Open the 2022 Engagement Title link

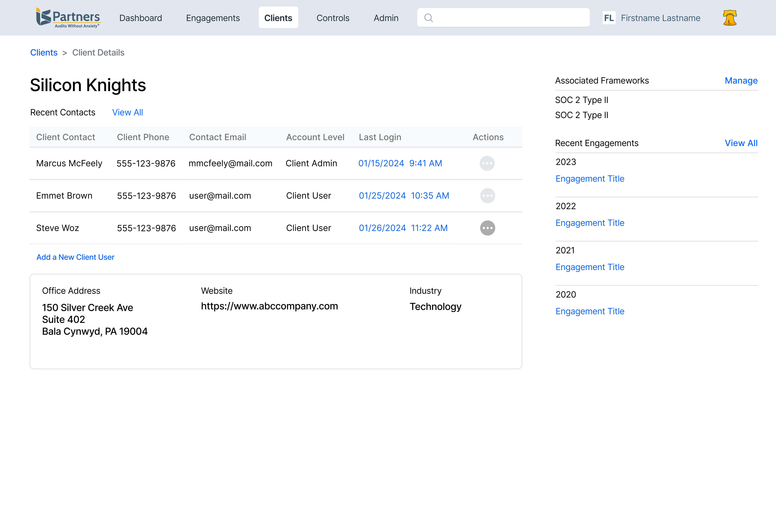590,223
